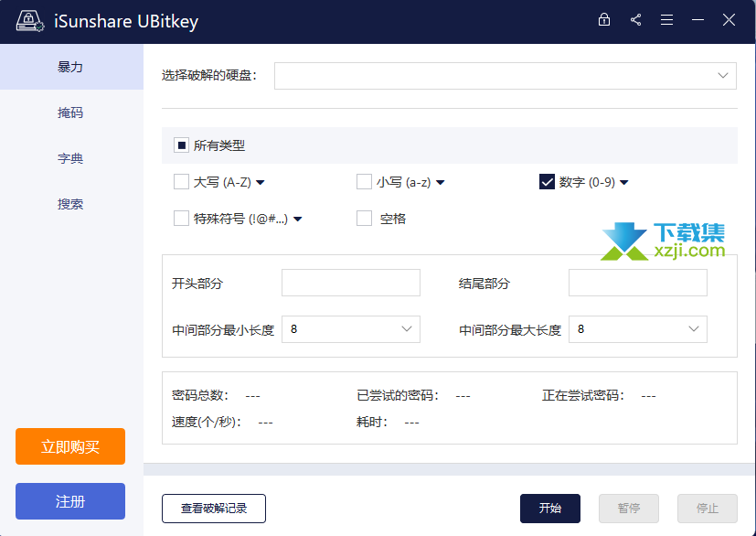Image resolution: width=756 pixels, height=536 pixels.
Task: Click the iSunshare UBitkey title text
Action: click(x=126, y=22)
